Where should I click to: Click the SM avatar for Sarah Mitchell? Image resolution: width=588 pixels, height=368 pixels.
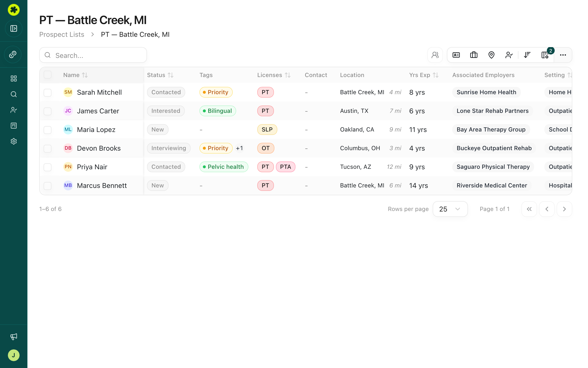(68, 92)
